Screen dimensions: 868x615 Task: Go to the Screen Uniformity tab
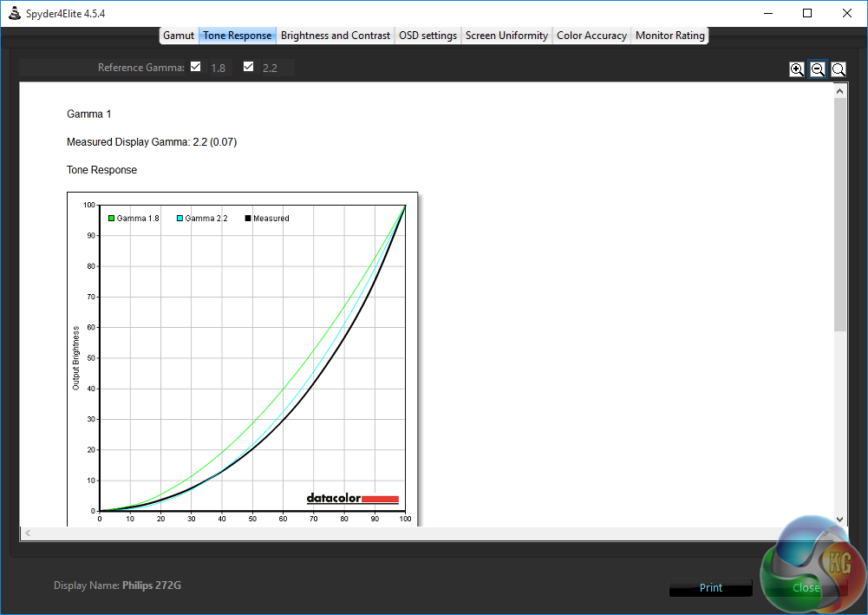506,36
